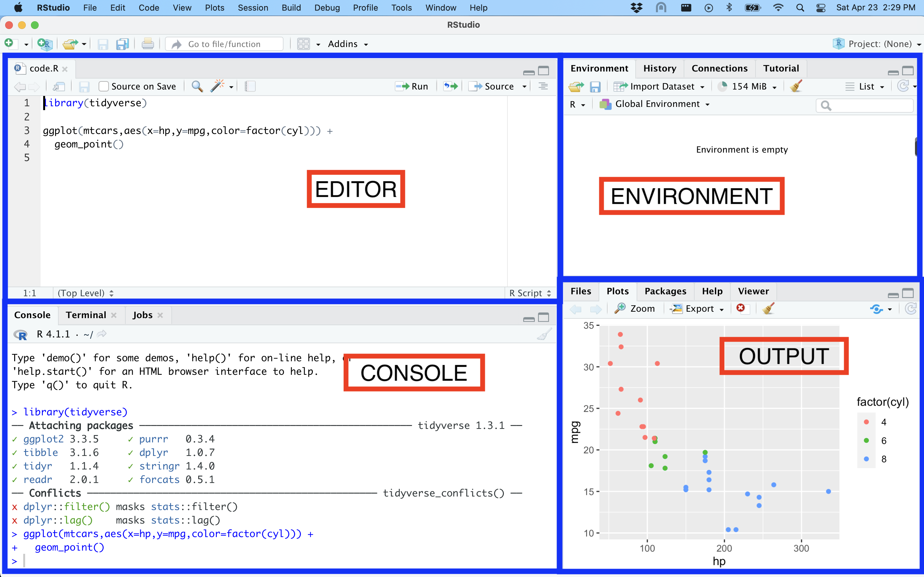Open the List view dropdown in Environment
The image size is (924, 577).
tap(865, 87)
